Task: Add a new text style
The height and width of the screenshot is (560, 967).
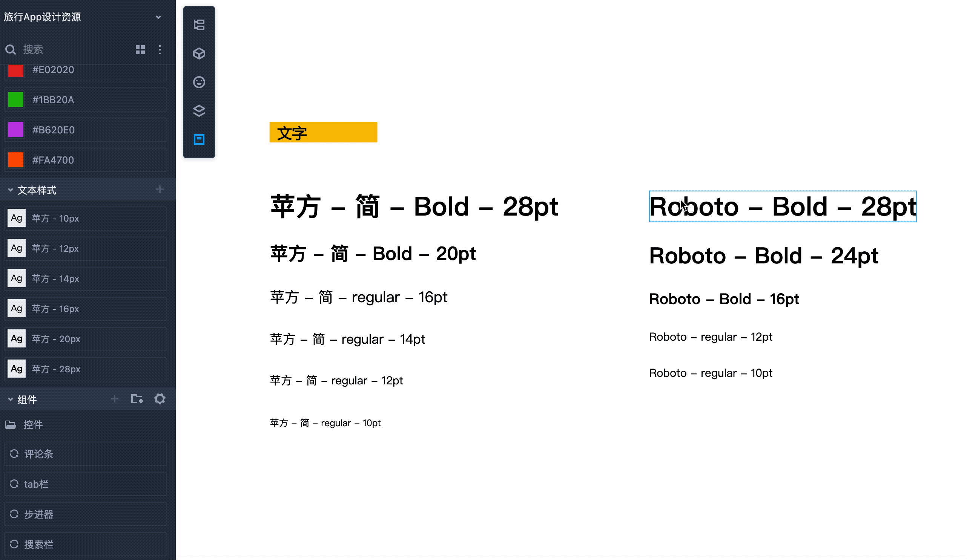Action: coord(160,190)
